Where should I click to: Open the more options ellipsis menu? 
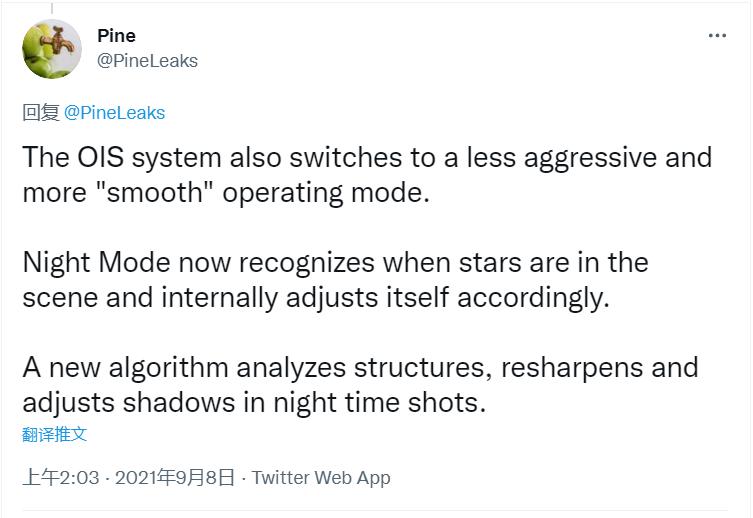coord(717,36)
